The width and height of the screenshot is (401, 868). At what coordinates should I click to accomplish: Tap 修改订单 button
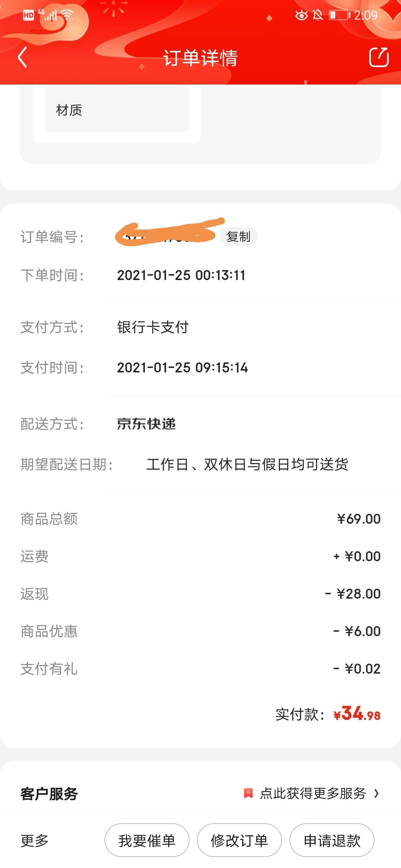pyautogui.click(x=239, y=841)
